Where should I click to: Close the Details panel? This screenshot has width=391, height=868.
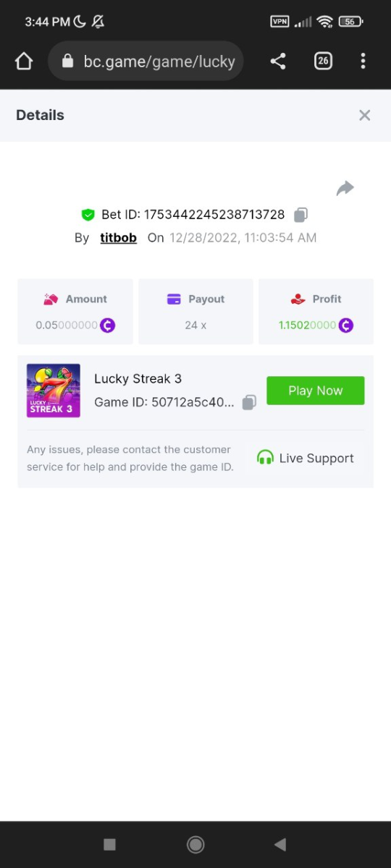365,116
